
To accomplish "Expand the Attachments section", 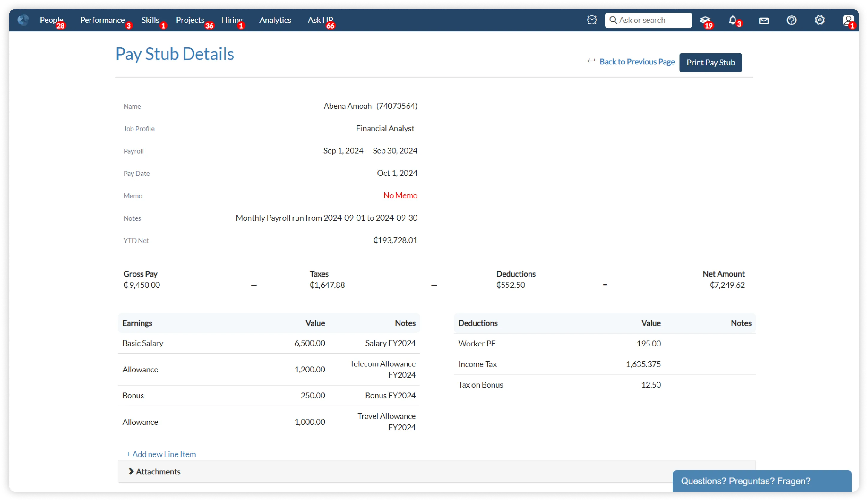I will tap(155, 471).
